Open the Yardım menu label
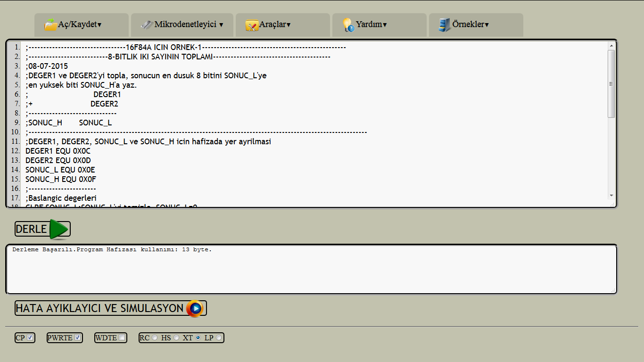This screenshot has height=362, width=644. click(369, 25)
